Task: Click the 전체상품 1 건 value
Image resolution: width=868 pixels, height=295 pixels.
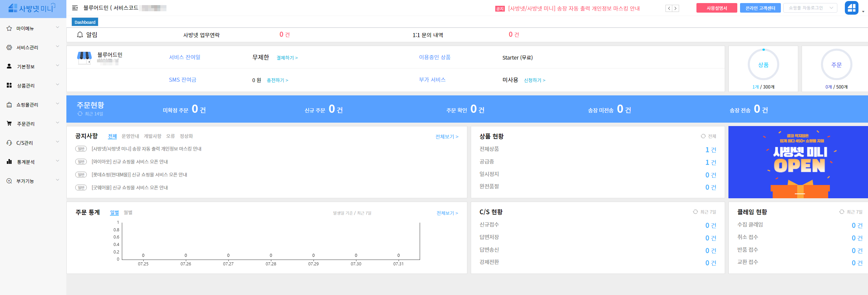Action: point(711,150)
